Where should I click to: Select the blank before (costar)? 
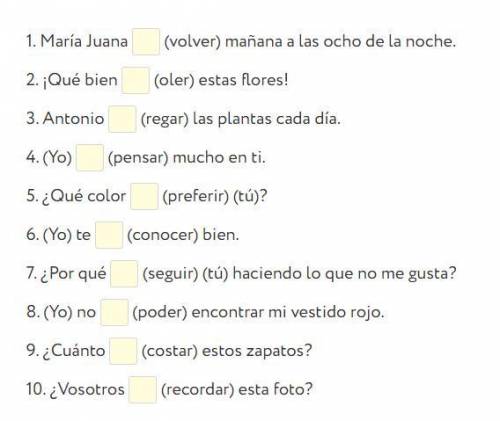[123, 351]
